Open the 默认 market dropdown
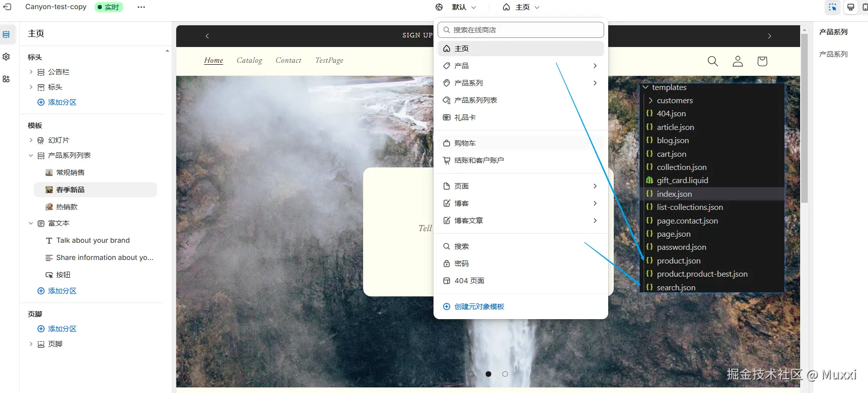This screenshot has height=393, width=868. 463,7
